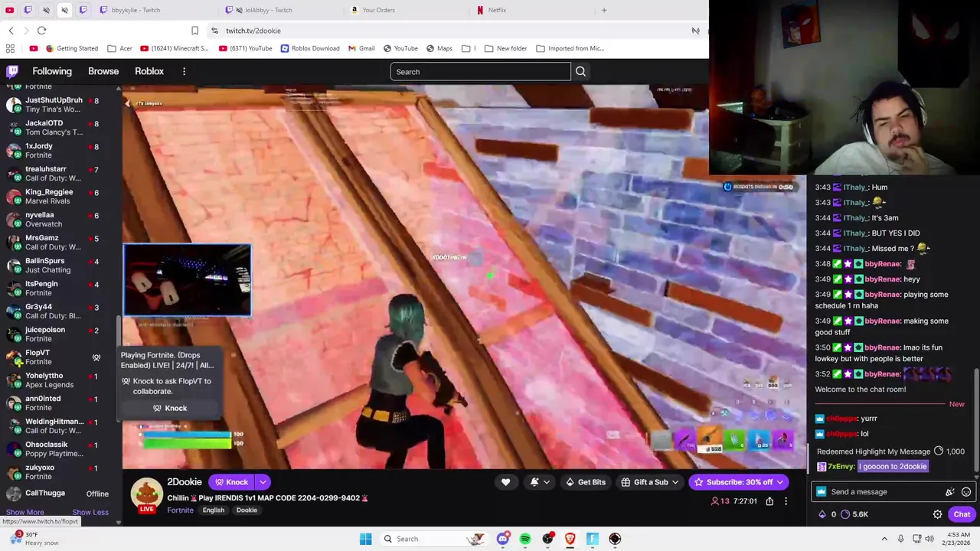The width and height of the screenshot is (980, 551).
Task: Open 2Dookie channel avatar
Action: [146, 494]
